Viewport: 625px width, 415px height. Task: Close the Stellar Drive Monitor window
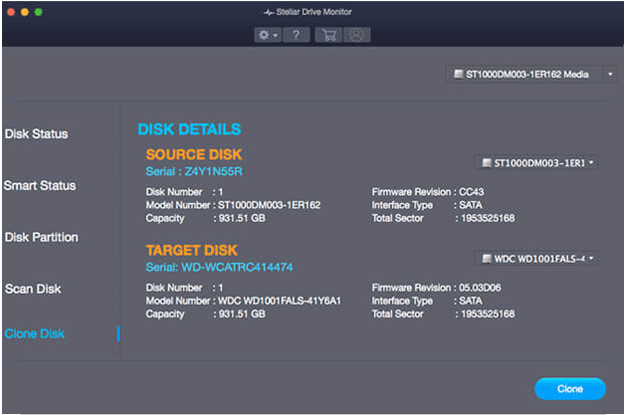(x=11, y=12)
